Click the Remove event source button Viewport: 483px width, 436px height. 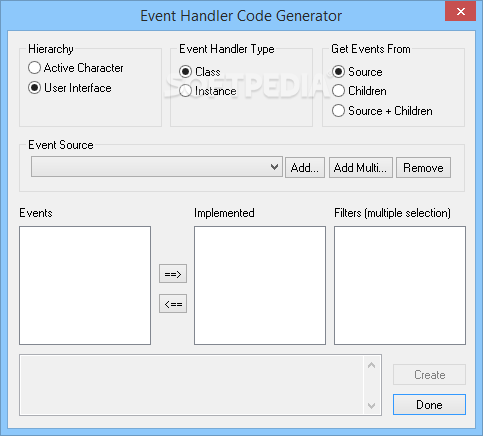pos(423,168)
